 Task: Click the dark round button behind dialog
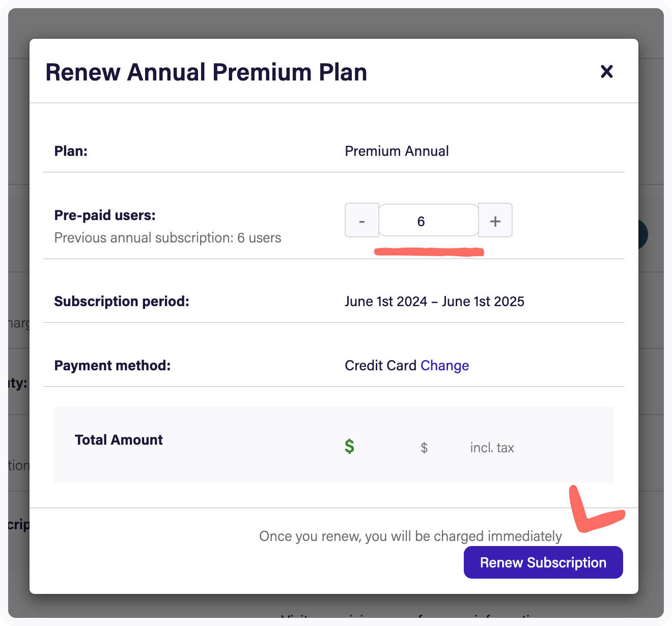(x=642, y=234)
